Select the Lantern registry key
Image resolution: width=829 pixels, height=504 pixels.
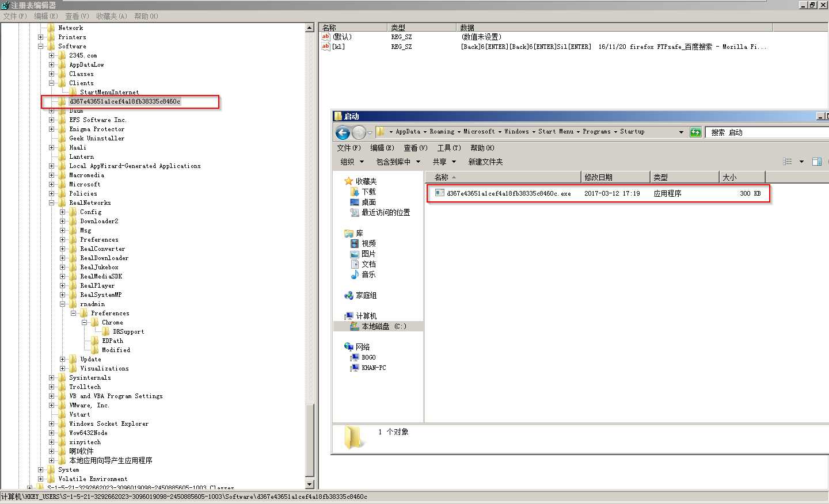pos(81,156)
